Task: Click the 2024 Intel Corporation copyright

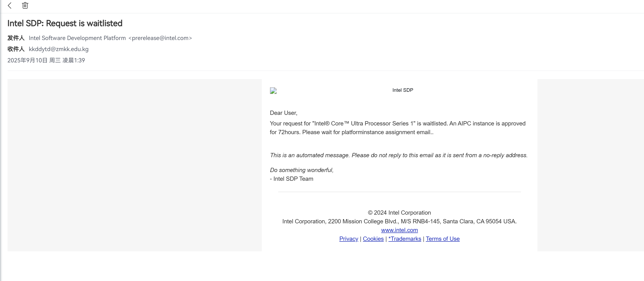Action: (399, 213)
